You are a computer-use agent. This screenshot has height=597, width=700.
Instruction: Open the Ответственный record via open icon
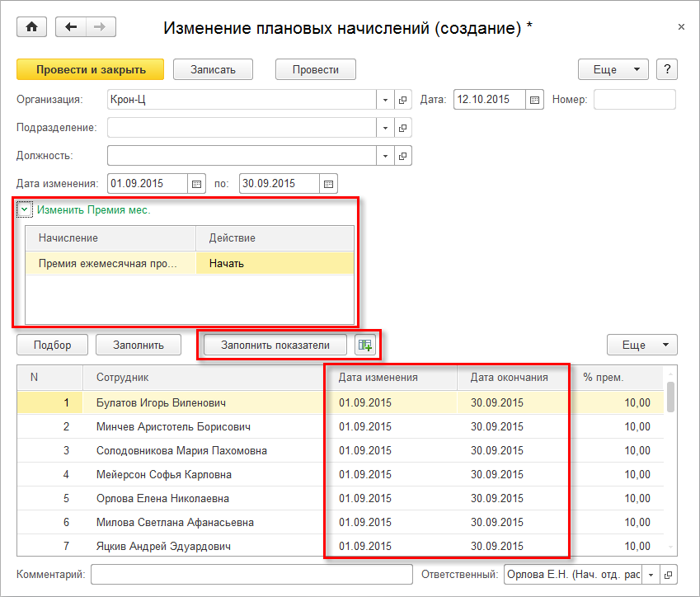669,575
